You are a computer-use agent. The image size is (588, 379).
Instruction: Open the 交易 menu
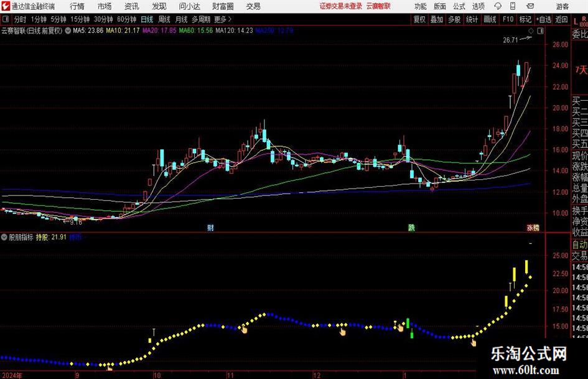coord(253,6)
